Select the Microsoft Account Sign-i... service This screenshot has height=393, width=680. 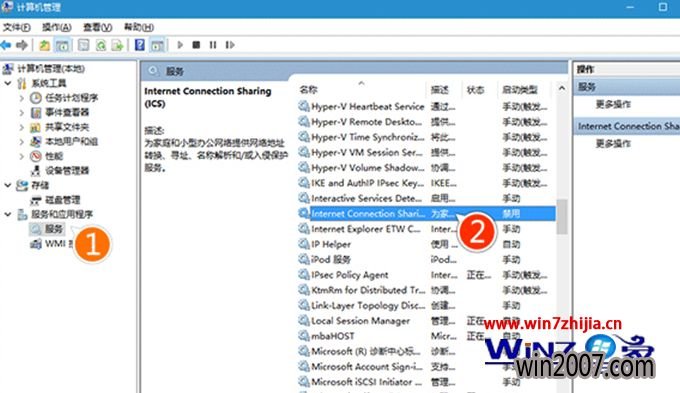[x=367, y=367]
